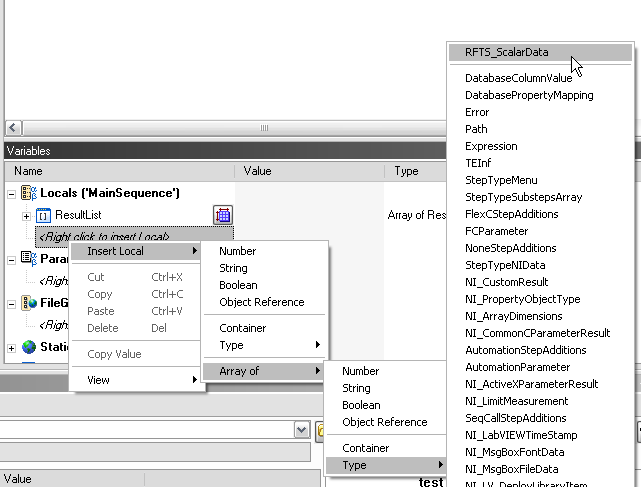This screenshot has width=641, height=487.
Task: Collapse the FileGlobals tree node
Action: pyautogui.click(x=11, y=304)
